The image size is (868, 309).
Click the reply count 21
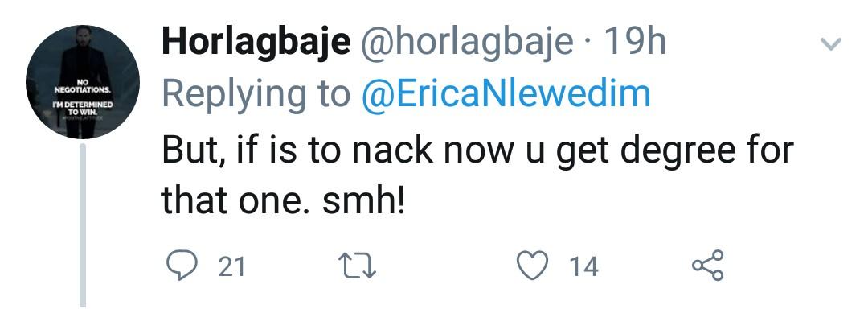[x=231, y=267]
